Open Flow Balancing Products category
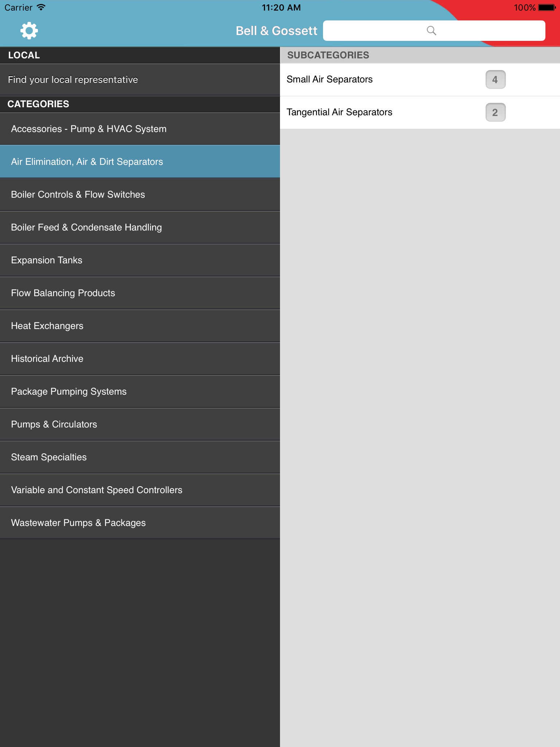The height and width of the screenshot is (747, 560). point(140,293)
